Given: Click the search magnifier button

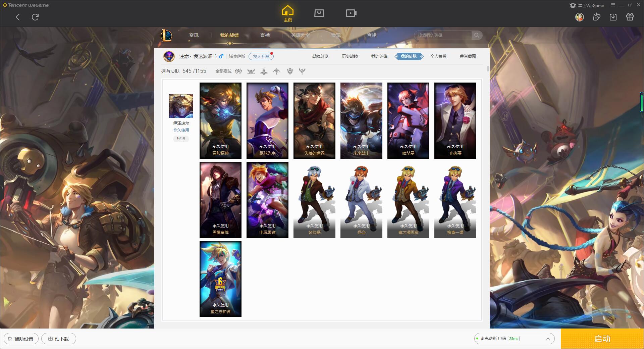Looking at the screenshot, I should point(477,35).
